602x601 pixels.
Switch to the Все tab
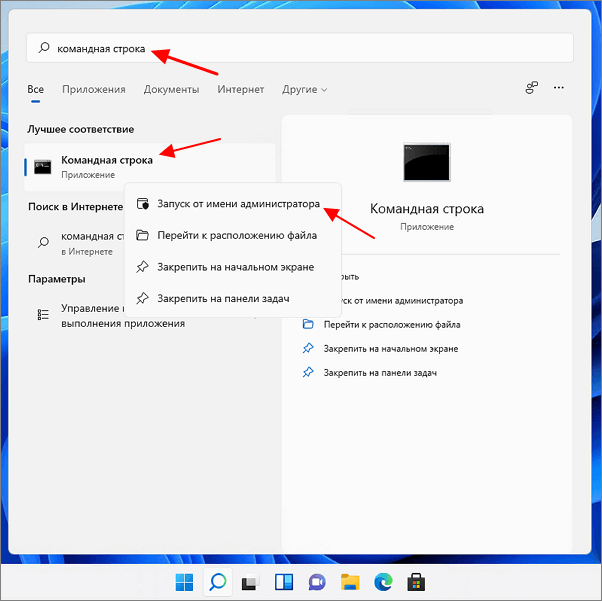tap(35, 89)
